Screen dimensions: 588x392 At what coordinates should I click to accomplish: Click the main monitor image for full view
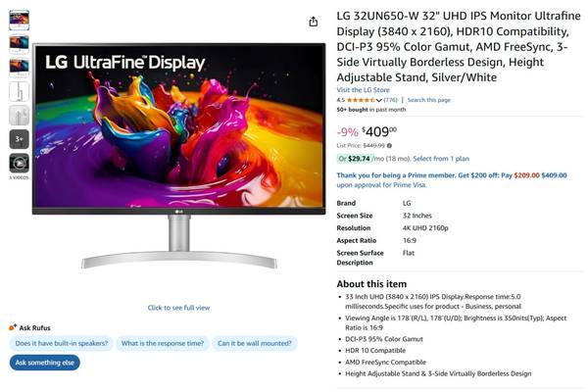179,156
